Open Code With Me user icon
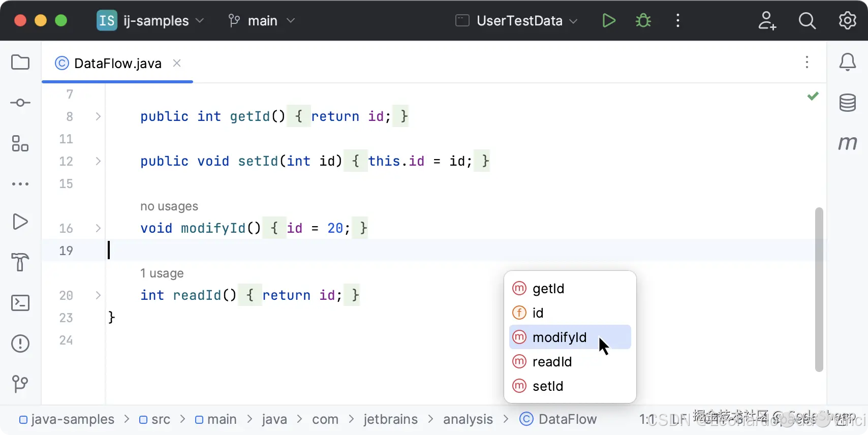868x435 pixels. [767, 21]
